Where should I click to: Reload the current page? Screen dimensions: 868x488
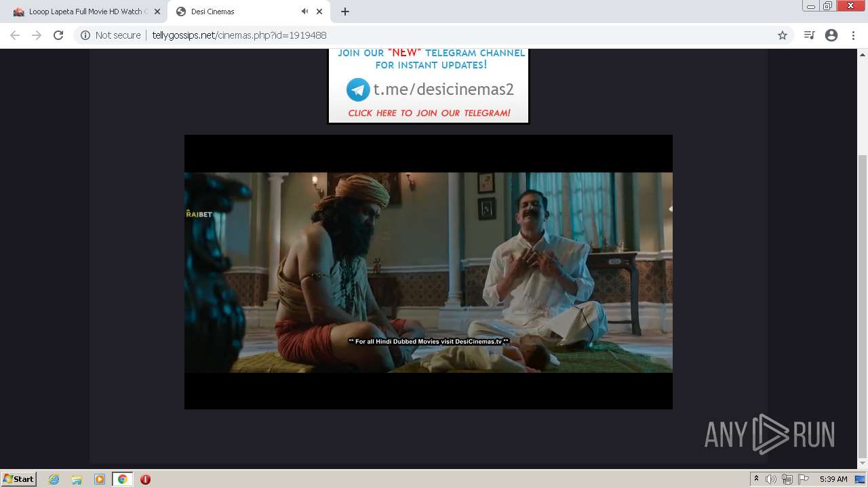[58, 35]
